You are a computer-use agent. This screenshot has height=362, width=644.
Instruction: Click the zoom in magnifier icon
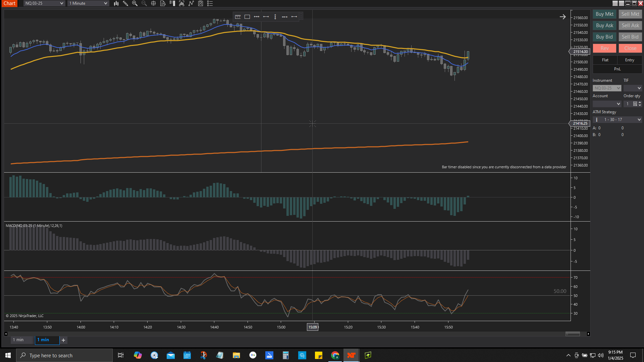(x=135, y=3)
